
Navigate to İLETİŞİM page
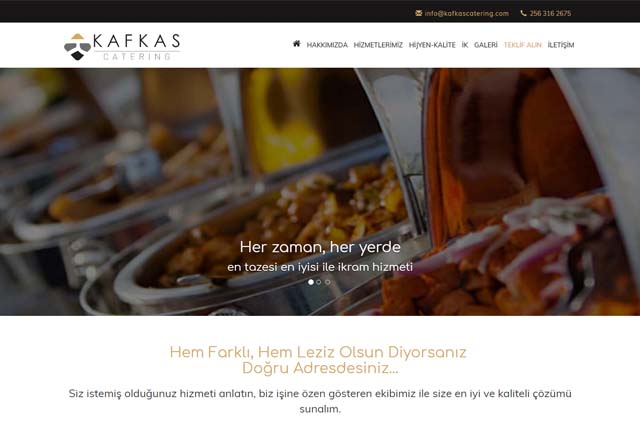pyautogui.click(x=561, y=45)
